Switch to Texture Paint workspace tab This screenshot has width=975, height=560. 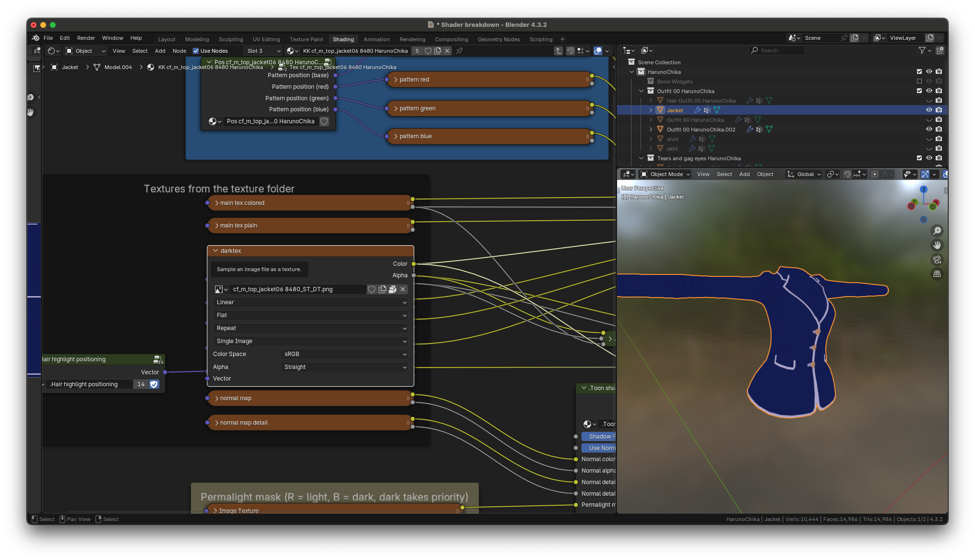[x=306, y=39]
